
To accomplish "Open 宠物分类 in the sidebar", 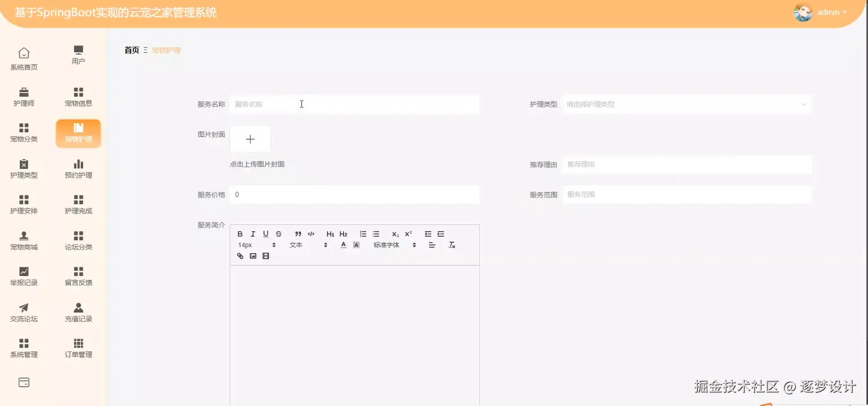I will (24, 133).
